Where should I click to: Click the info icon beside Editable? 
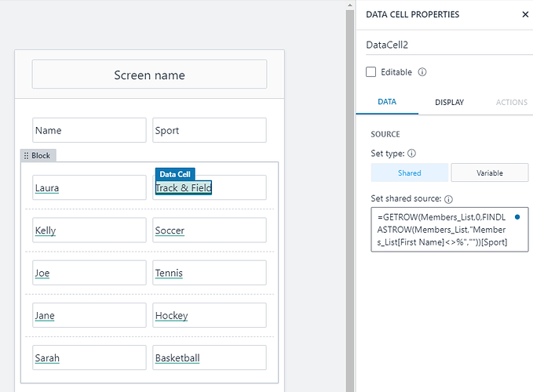tap(422, 72)
